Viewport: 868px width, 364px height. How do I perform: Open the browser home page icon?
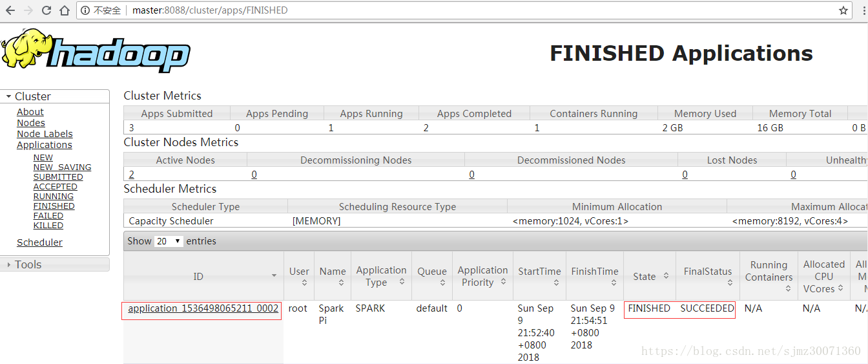65,10
